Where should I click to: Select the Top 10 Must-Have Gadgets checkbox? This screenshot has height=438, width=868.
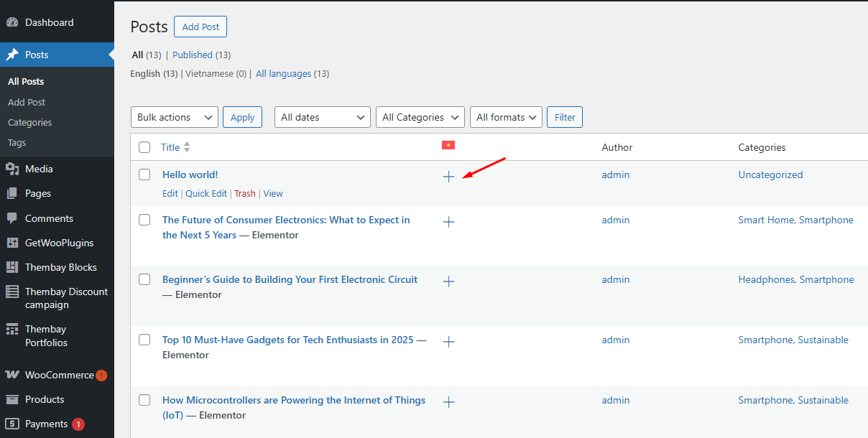coord(144,340)
